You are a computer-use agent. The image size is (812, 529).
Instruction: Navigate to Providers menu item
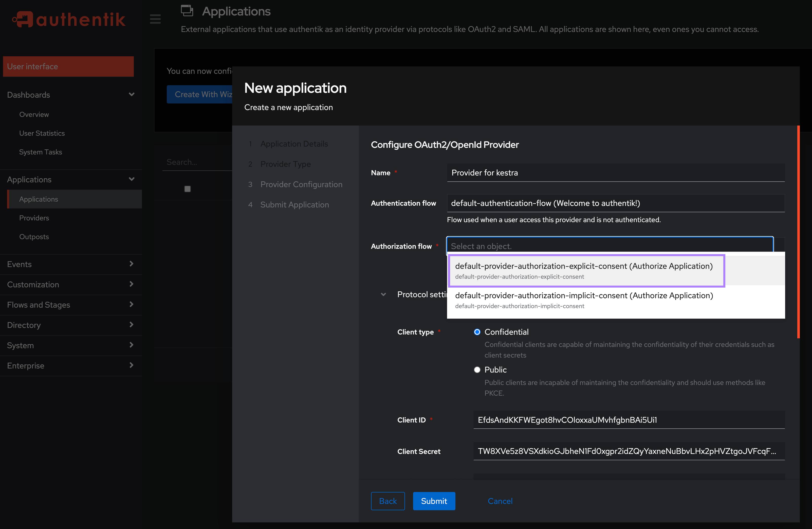point(34,217)
